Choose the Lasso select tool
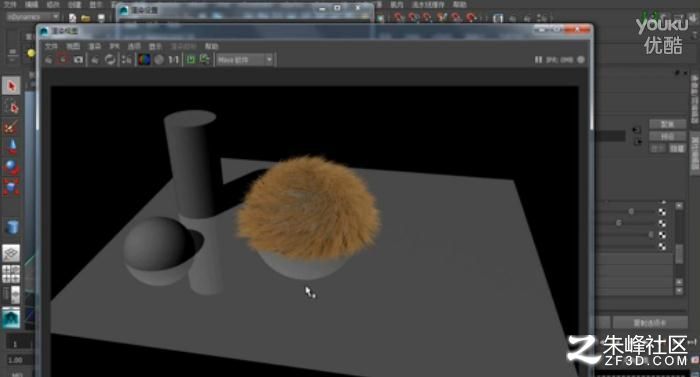Screen dimensions: 700x377 coord(11,106)
